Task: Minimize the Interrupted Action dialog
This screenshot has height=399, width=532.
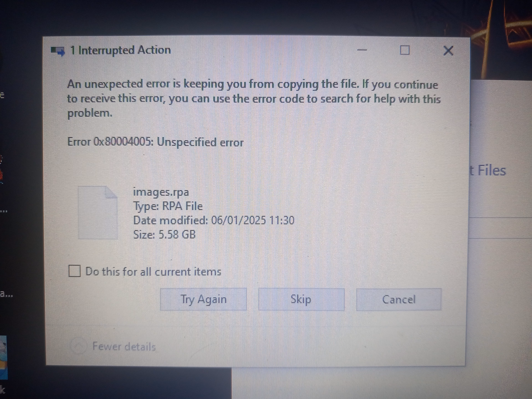Action: (362, 50)
